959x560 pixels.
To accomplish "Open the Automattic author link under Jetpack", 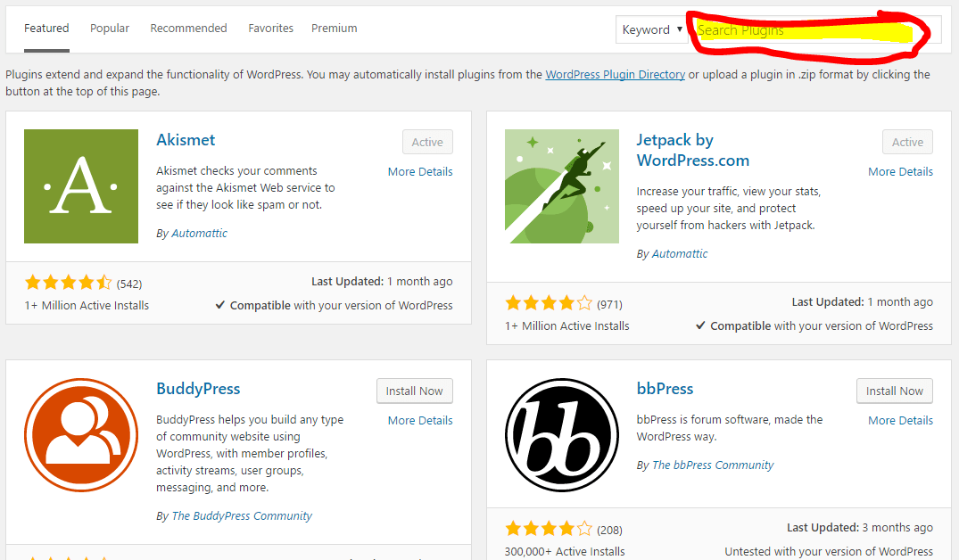I will click(x=680, y=254).
